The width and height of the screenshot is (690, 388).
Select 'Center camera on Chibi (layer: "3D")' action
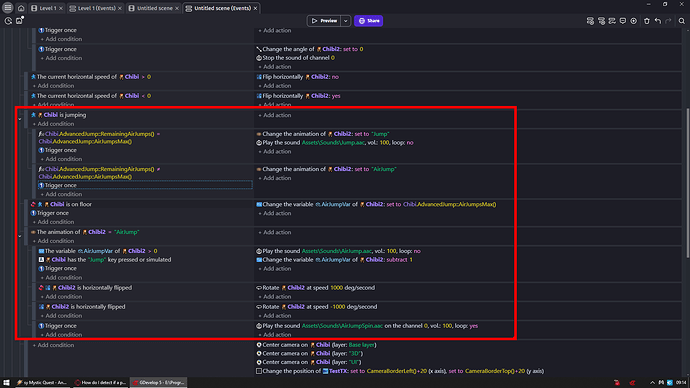click(310, 353)
